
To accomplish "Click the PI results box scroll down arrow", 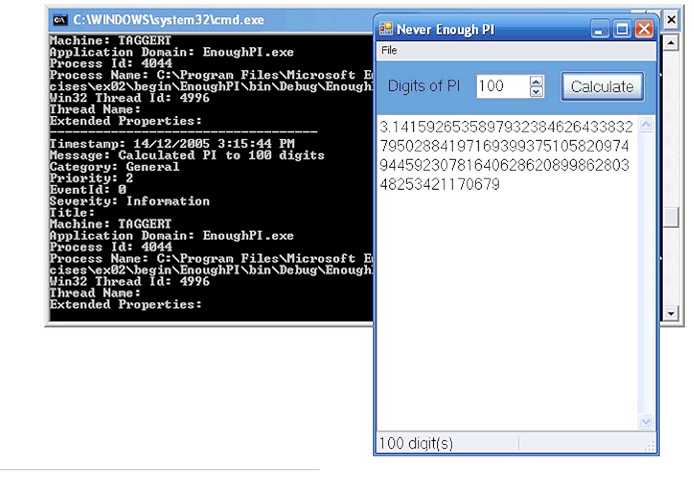I will coord(646,422).
